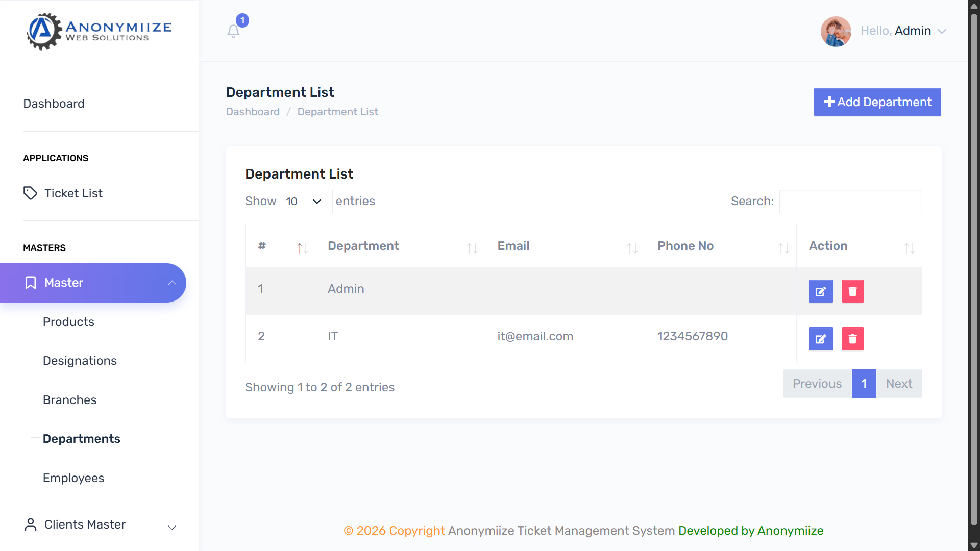This screenshot has width=980, height=551.
Task: Open the Designations submenu item
Action: pos(80,361)
